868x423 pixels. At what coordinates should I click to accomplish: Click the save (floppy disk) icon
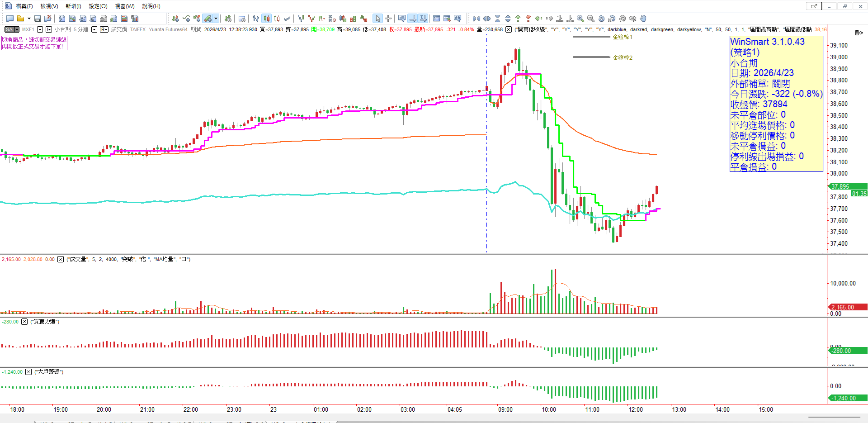(x=38, y=19)
